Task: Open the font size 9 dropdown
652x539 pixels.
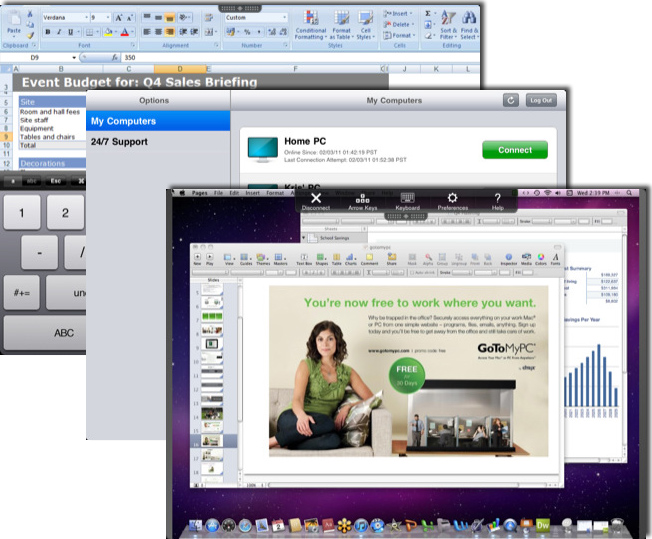Action: coord(108,17)
